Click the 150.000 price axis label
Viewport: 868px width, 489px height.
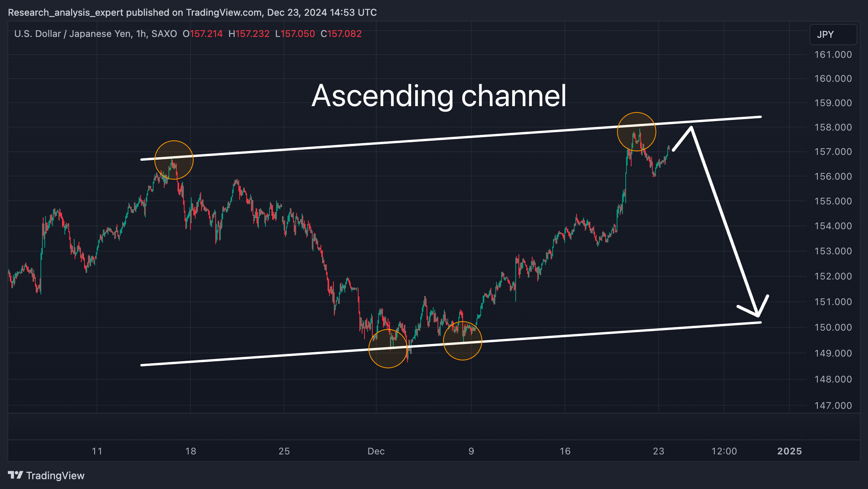pos(833,327)
